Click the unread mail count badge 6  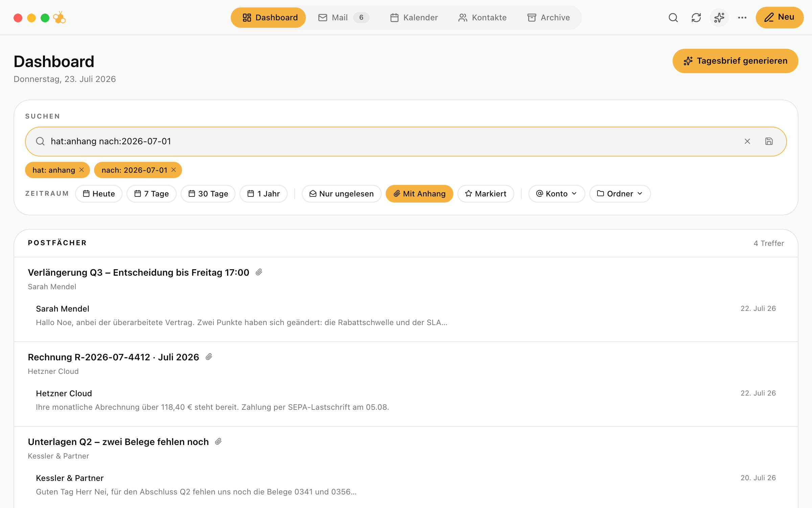[361, 18]
